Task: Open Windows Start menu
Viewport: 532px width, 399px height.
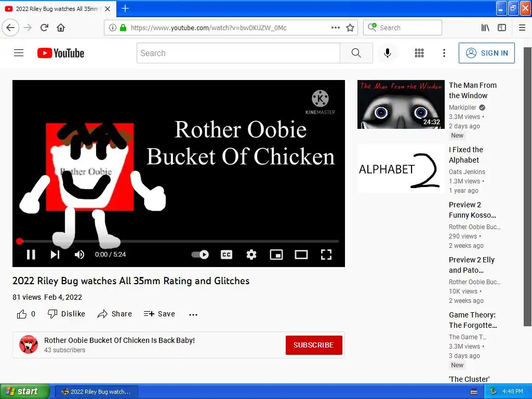Action: 25,392
